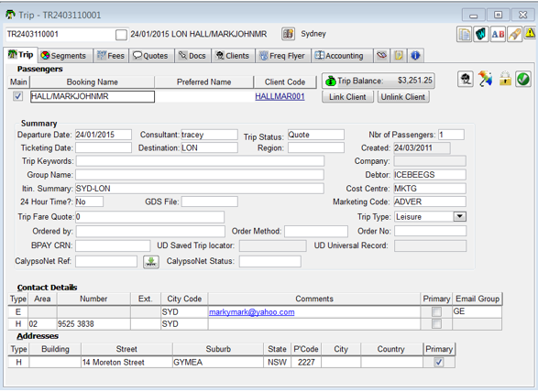Click the padlock icon beside Trip Balance
Screen dimensions: 538x392
[505, 79]
